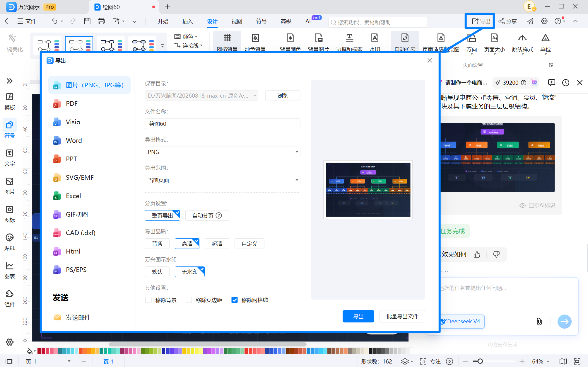The height and width of the screenshot is (367, 588).
Task: Click the attachment paperclip icon in AI chat
Action: click(539, 322)
